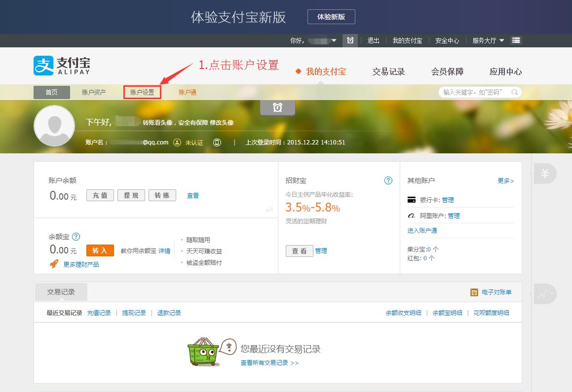Open the 更多理财产品 link

[81, 264]
